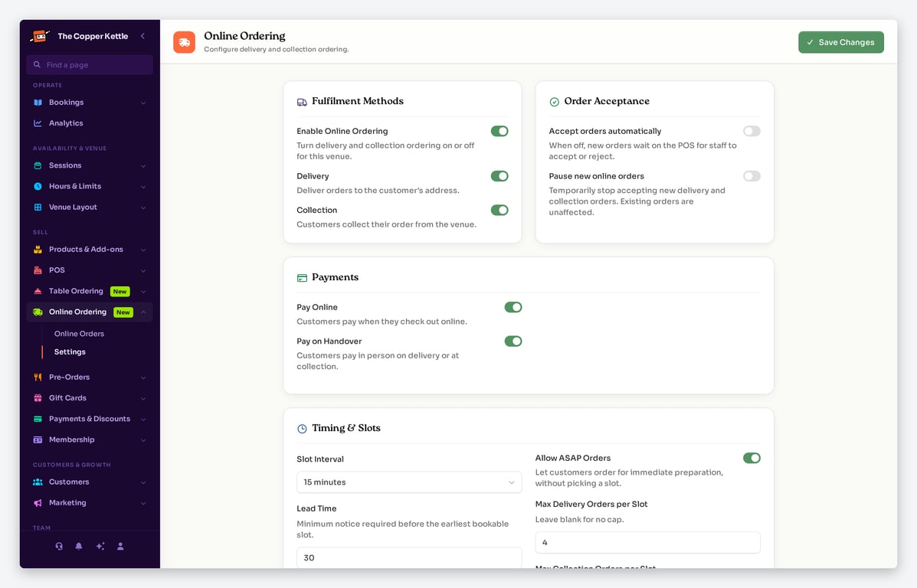The width and height of the screenshot is (917, 588).
Task: Click the Pre-Orders cutlery icon
Action: (38, 377)
